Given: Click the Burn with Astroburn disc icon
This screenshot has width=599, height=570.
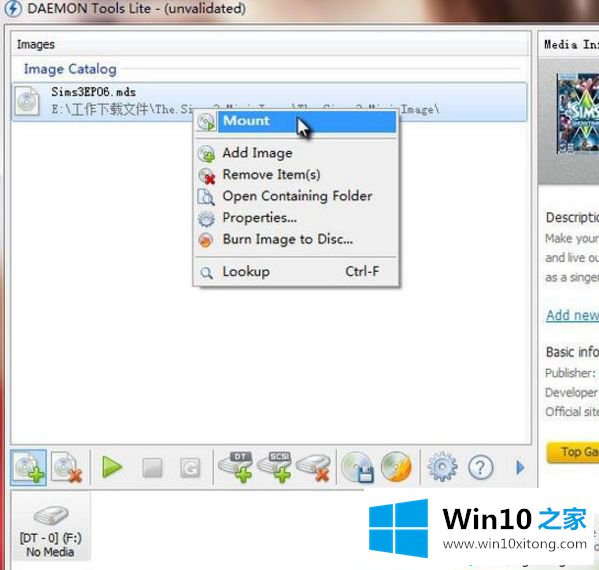Looking at the screenshot, I should coord(396,467).
